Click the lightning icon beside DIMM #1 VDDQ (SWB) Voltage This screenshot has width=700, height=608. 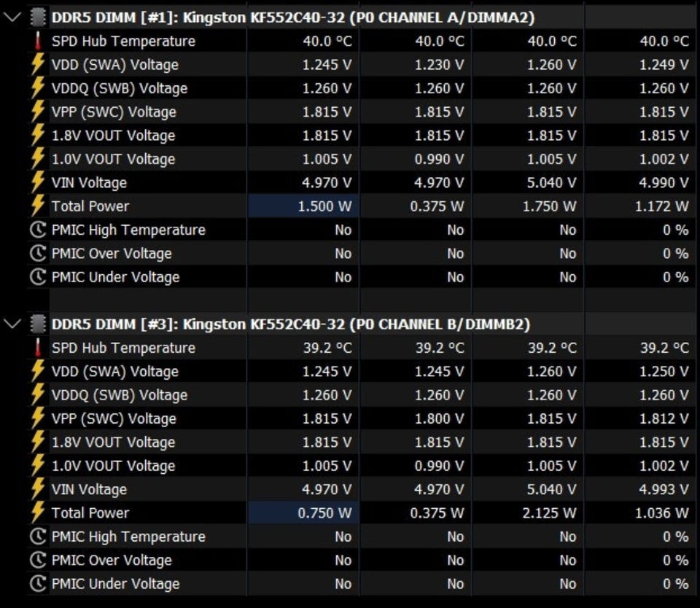point(38,88)
